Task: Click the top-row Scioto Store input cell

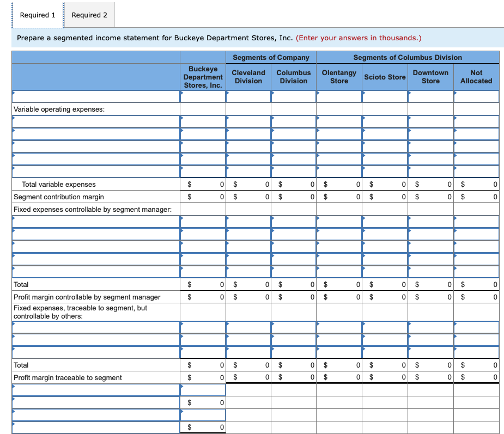Action: [x=385, y=96]
